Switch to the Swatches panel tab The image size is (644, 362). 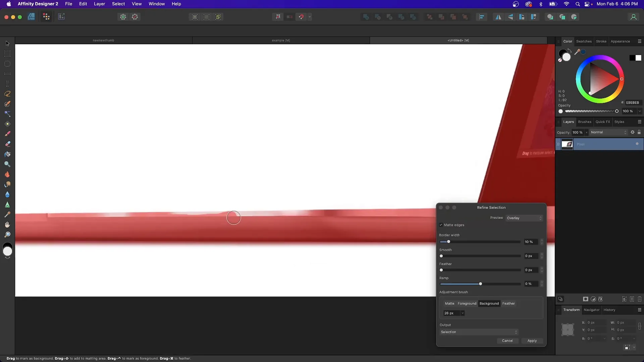click(584, 41)
